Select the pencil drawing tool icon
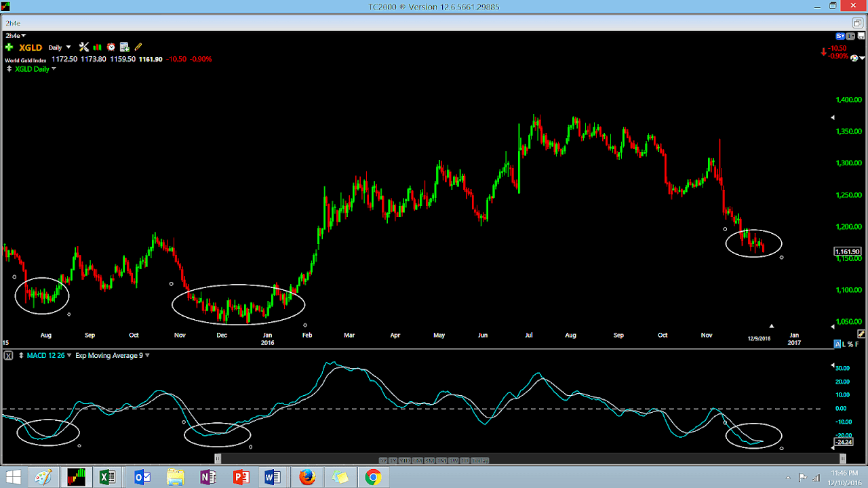The image size is (868, 488). pyautogui.click(x=138, y=47)
